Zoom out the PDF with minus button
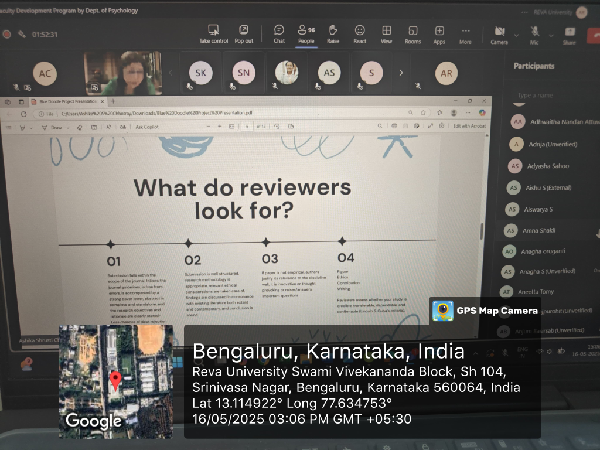The width and height of the screenshot is (600, 450). pos(208,126)
